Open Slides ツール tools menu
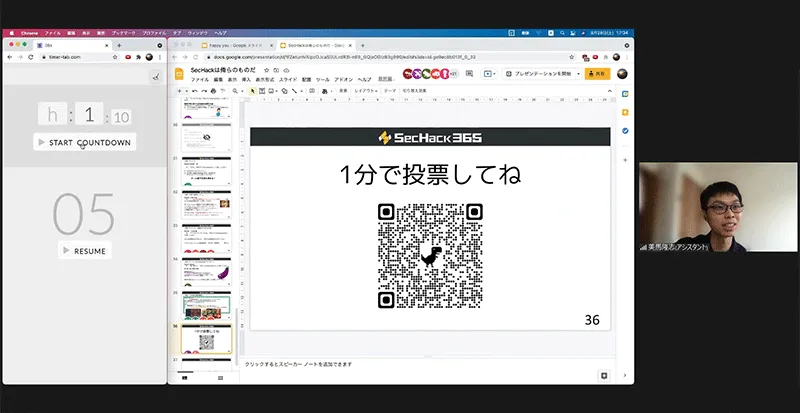This screenshot has width=800, height=413. [x=322, y=80]
